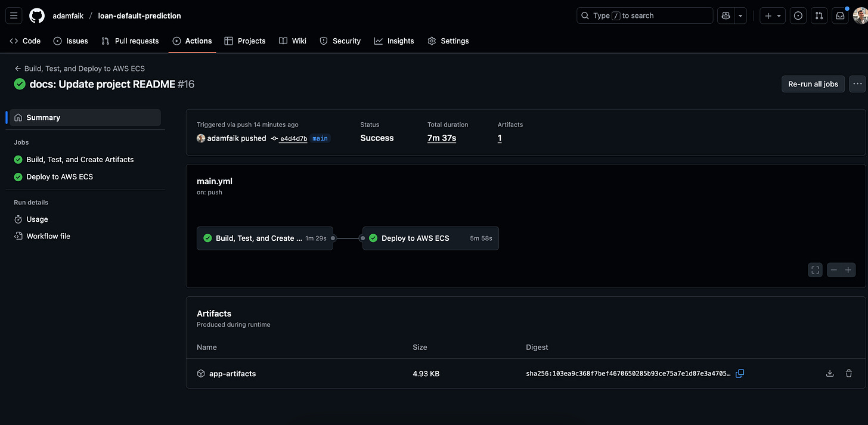
Task: Click the main branch label
Action: (x=320, y=138)
